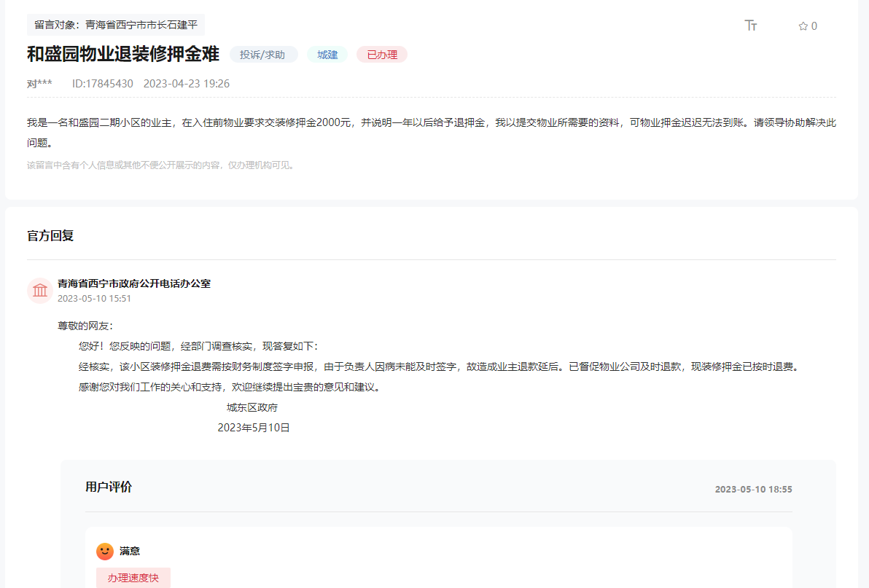Click the 留言对象 recipient label
The height and width of the screenshot is (588, 869).
tap(116, 25)
